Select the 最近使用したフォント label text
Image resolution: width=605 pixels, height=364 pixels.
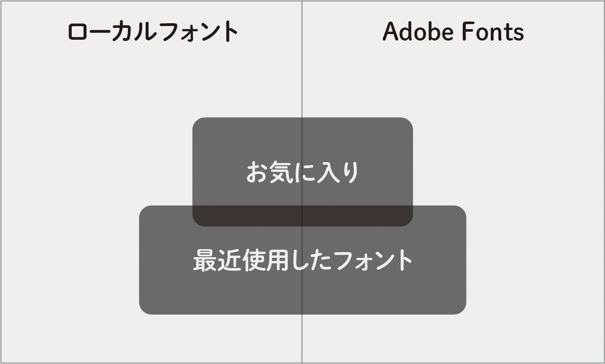pos(302,261)
